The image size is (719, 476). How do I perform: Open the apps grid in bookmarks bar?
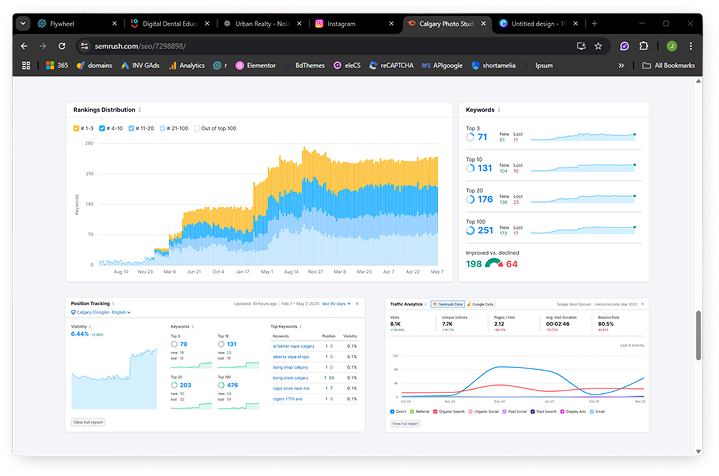coord(26,66)
